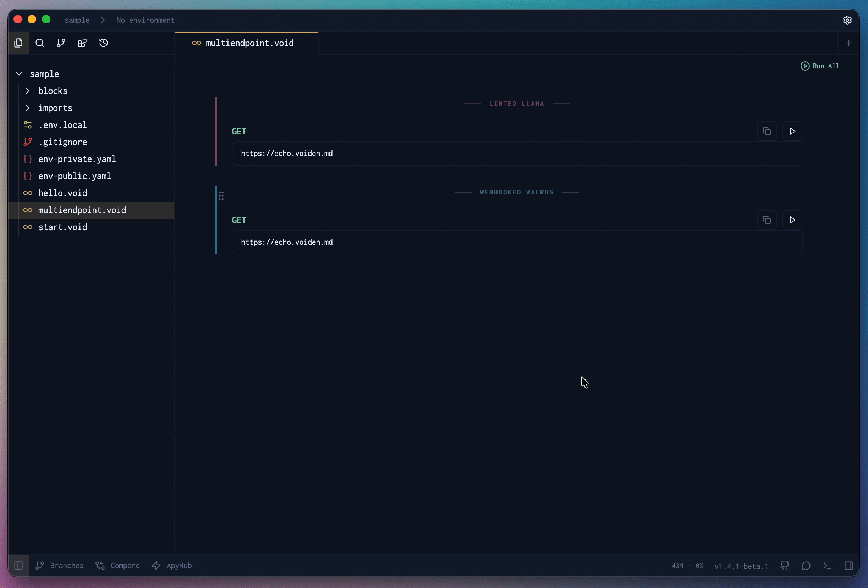Click the GitHub icon in the status bar
The image size is (868, 588).
(785, 566)
